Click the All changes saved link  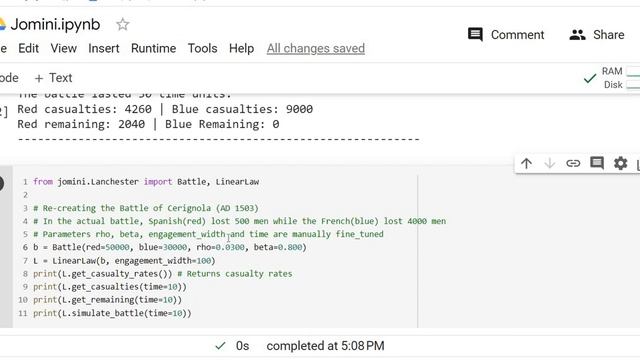click(316, 48)
